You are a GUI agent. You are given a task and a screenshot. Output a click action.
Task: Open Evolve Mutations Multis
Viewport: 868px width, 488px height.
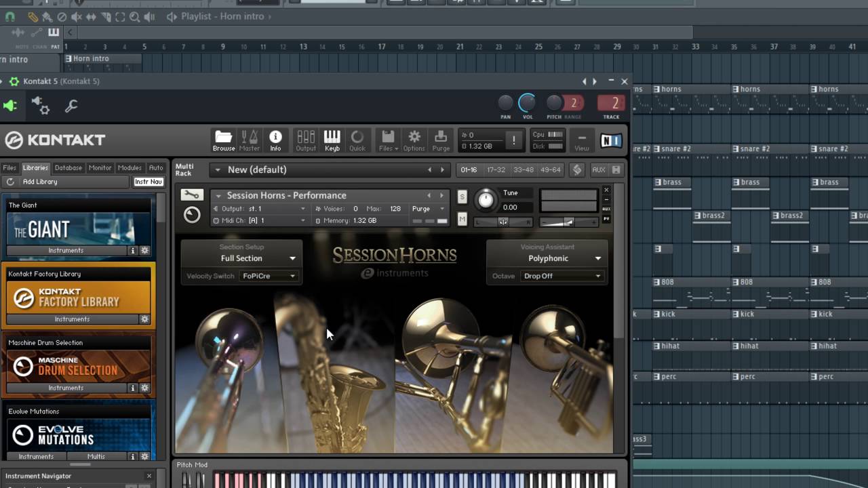point(96,457)
